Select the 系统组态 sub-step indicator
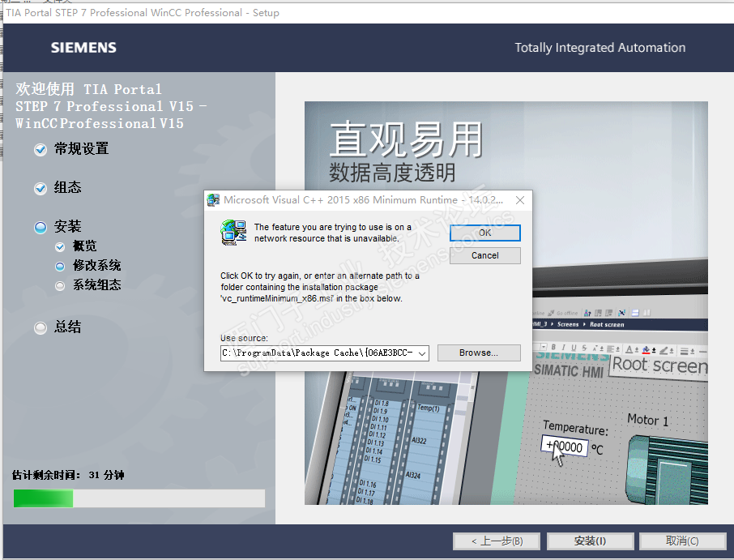Viewport: 734px width, 560px height. (x=60, y=285)
